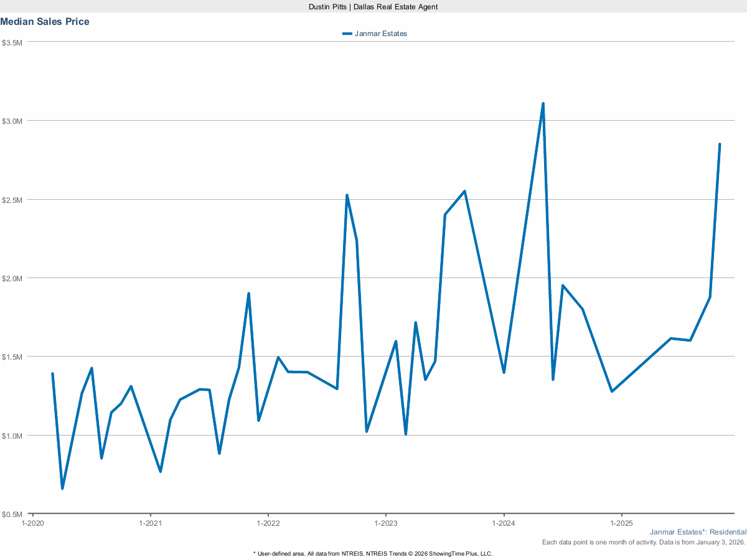The image size is (747, 560).
Task: Click the final rising data point near 2.85M
Action: pos(720,144)
